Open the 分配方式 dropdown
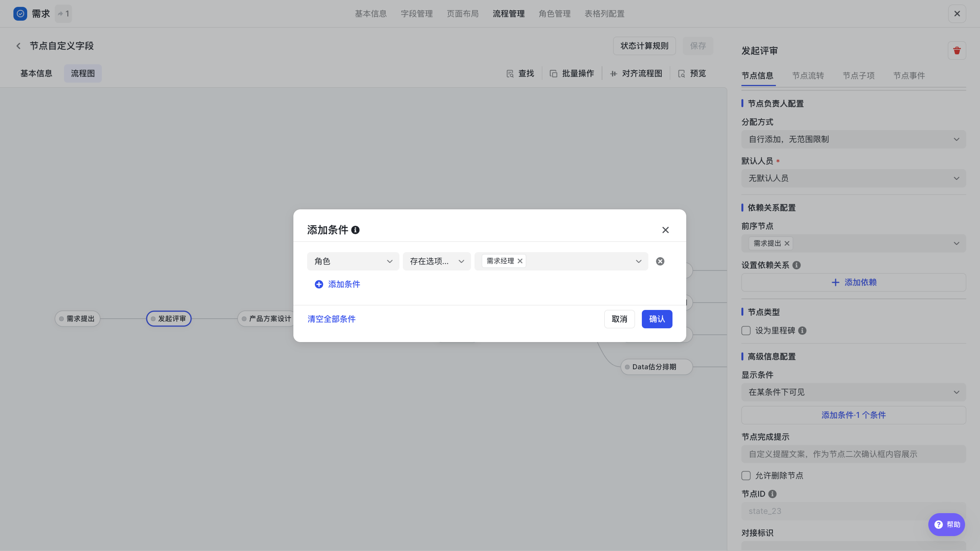 853,139
